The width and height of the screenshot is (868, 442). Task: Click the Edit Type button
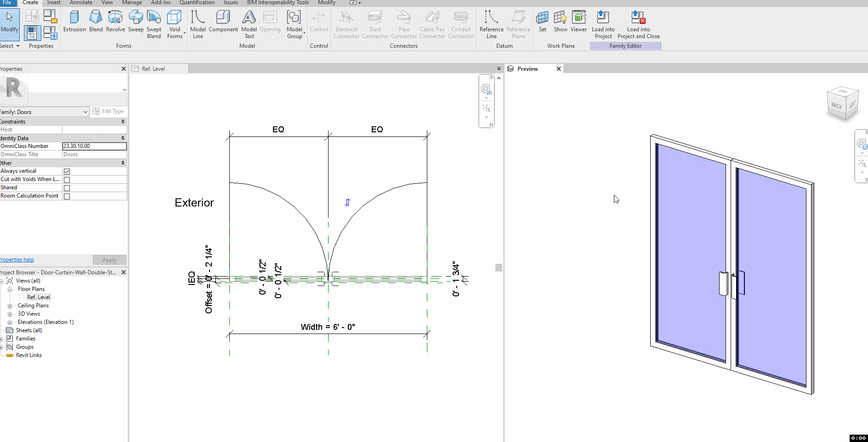point(108,111)
